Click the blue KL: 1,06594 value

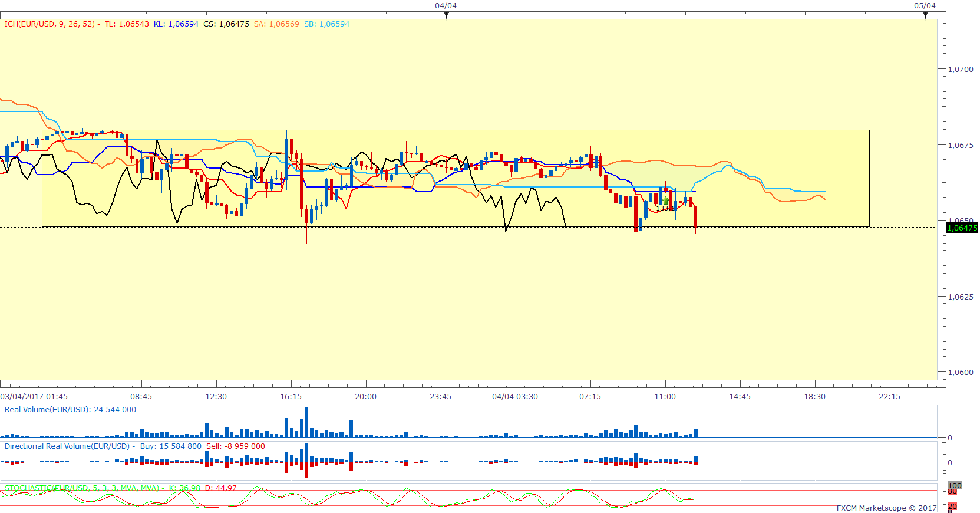coord(176,24)
